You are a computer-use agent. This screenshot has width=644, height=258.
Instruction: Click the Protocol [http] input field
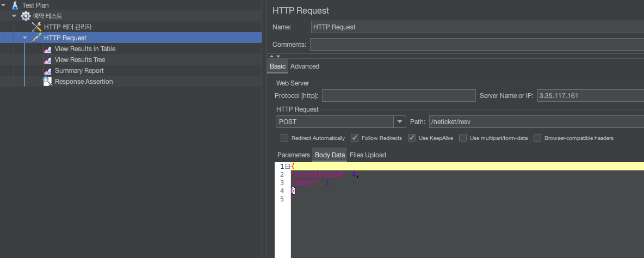(x=399, y=96)
